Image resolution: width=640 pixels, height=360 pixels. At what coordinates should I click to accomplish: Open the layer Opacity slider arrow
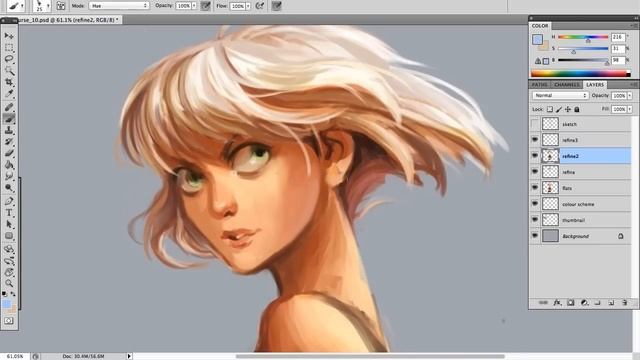(630, 95)
